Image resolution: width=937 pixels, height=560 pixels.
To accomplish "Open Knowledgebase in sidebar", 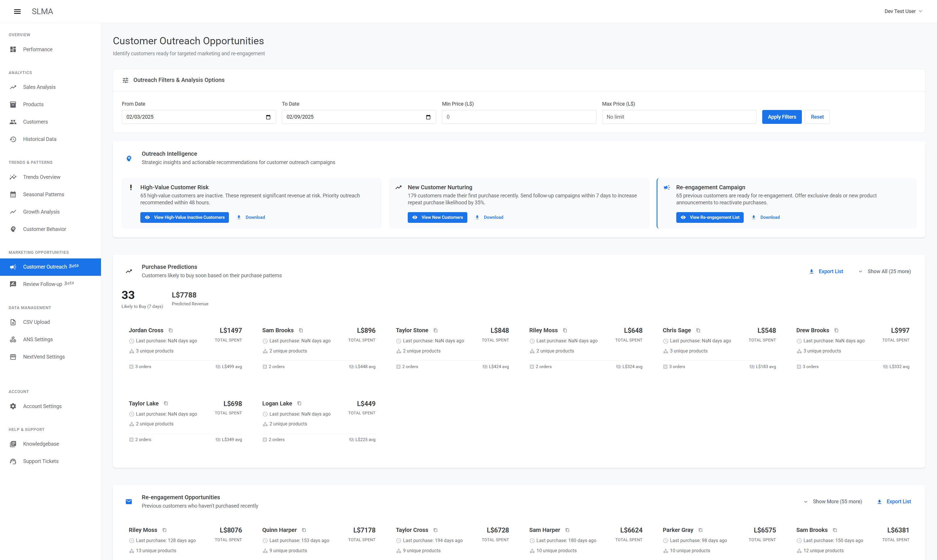I will tap(51, 444).
